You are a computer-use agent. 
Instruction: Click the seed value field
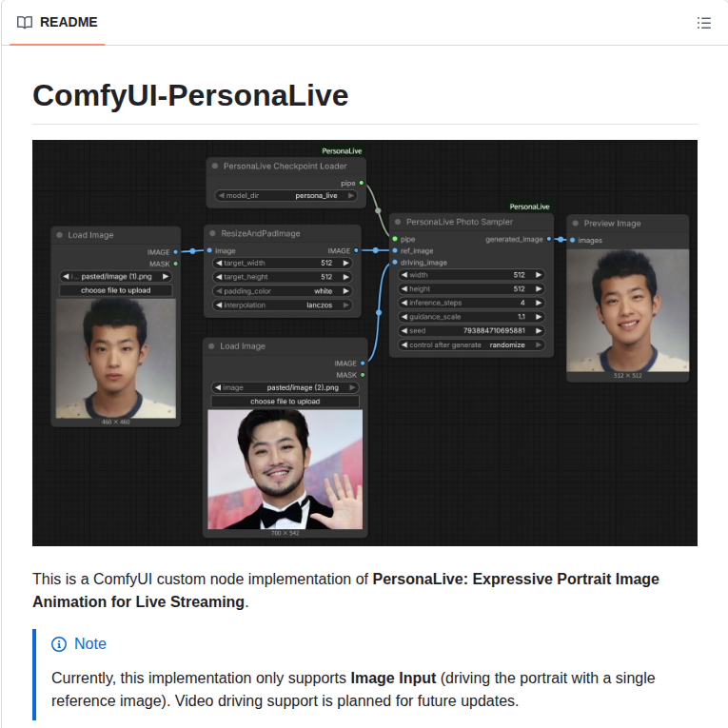click(471, 330)
